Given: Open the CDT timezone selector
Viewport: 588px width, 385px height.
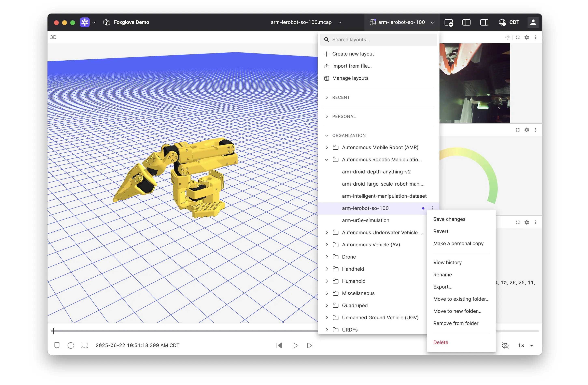Looking at the screenshot, I should coord(509,22).
